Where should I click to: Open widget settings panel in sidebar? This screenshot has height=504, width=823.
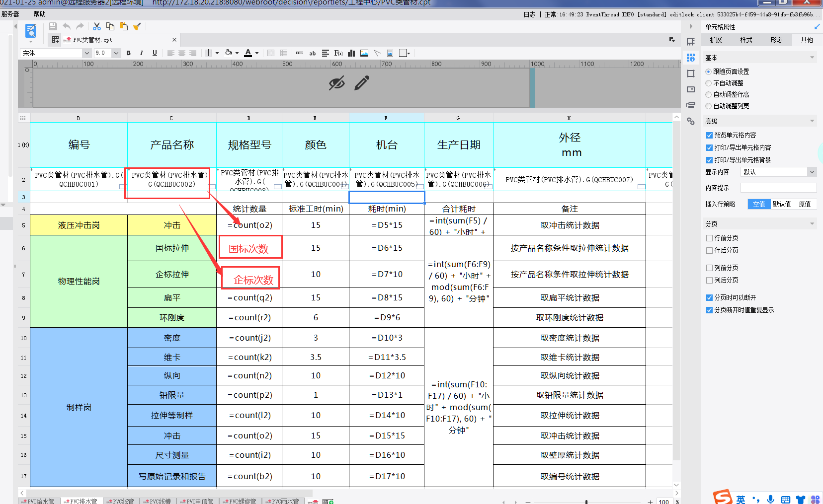691,89
